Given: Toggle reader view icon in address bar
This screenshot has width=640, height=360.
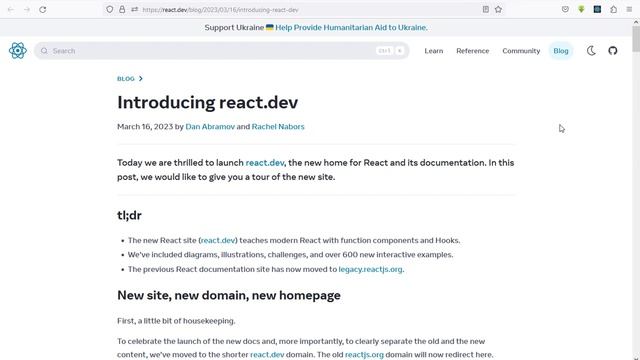Looking at the screenshot, I should [x=485, y=9].
